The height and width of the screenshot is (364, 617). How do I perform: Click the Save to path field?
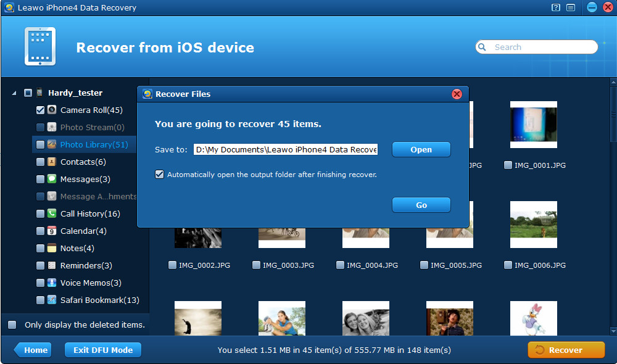[x=286, y=149]
